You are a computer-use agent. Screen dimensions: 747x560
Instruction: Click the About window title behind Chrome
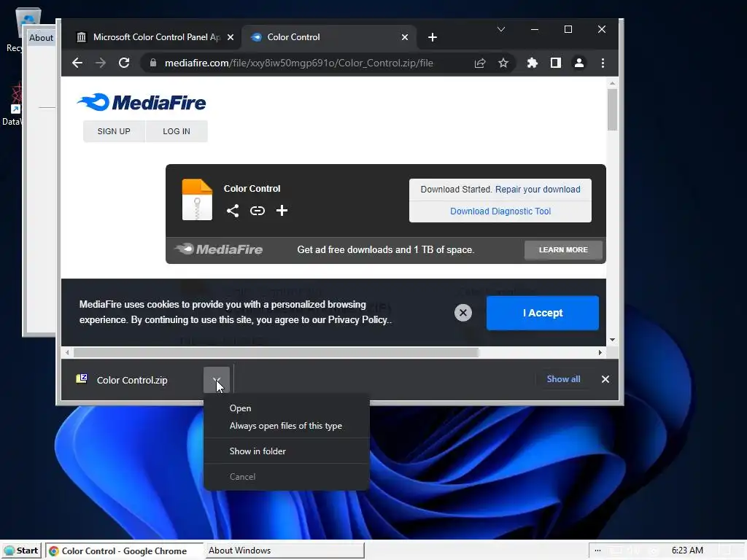click(x=41, y=38)
